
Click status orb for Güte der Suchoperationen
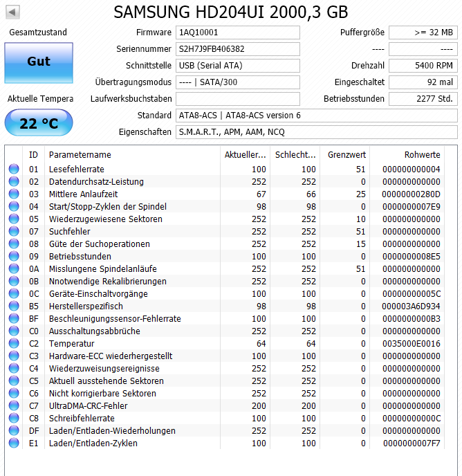(14, 244)
